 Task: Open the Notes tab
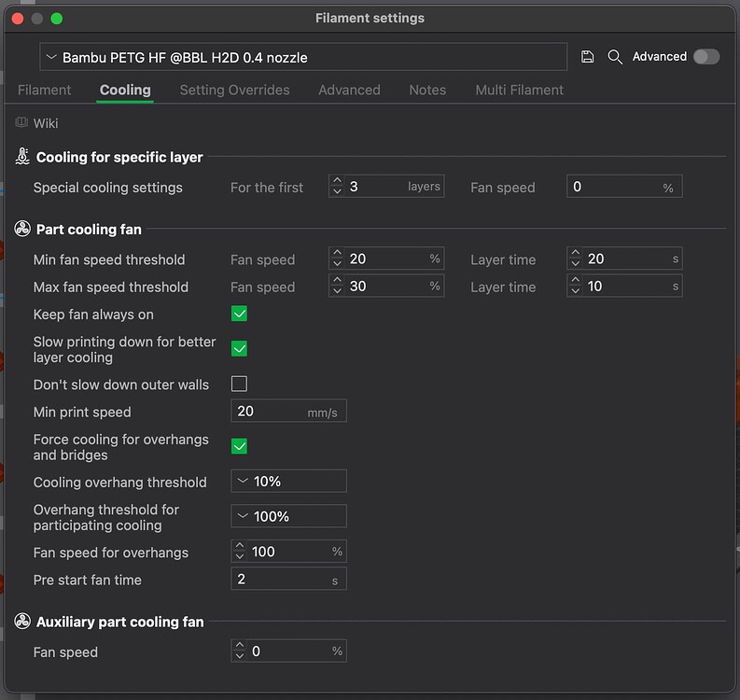(427, 90)
